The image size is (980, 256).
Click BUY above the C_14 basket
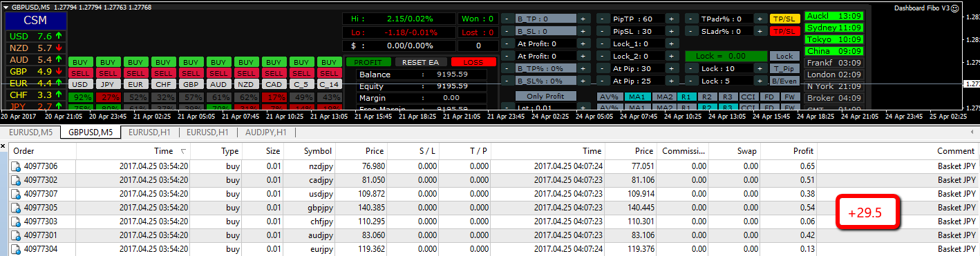tap(329, 62)
